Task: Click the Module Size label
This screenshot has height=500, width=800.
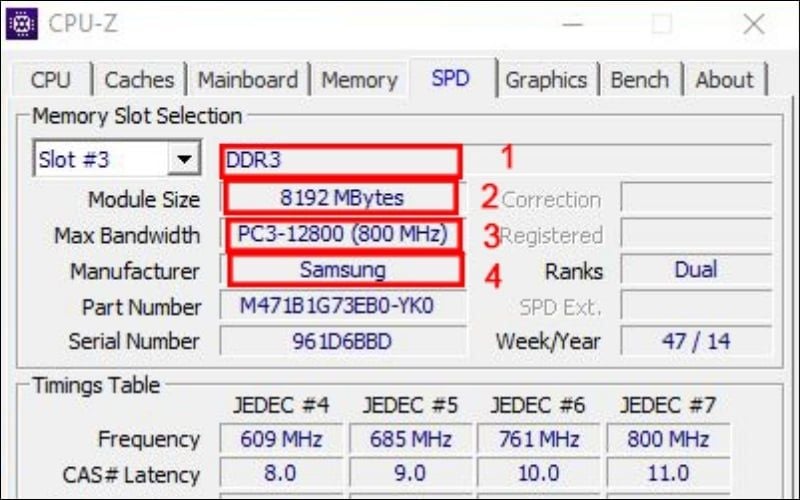Action: point(144,199)
